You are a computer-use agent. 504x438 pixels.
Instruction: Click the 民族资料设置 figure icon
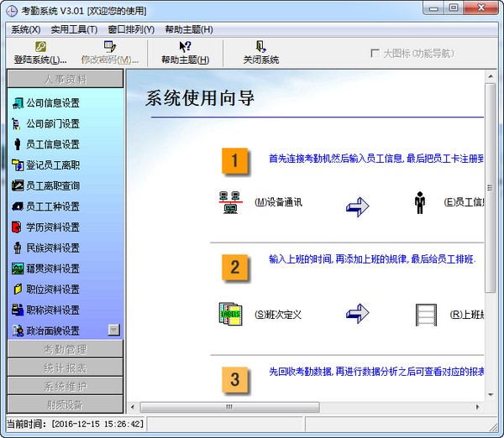tap(18, 248)
